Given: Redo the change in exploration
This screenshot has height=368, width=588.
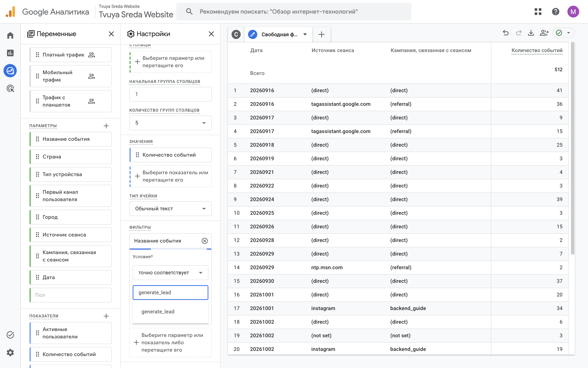Looking at the screenshot, I should pyautogui.click(x=519, y=33).
